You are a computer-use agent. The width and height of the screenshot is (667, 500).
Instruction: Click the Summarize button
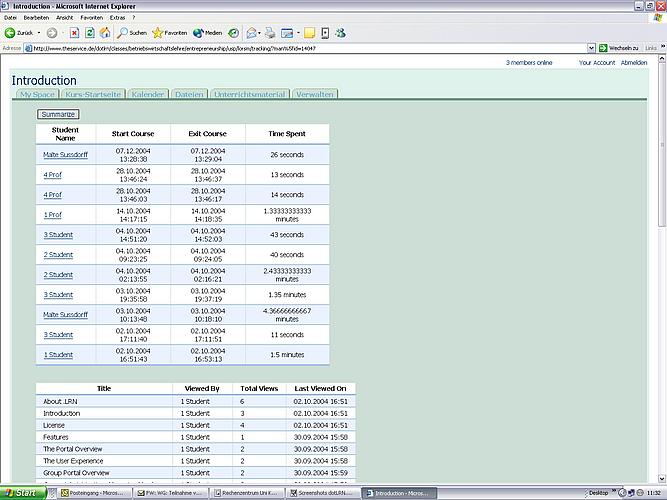click(58, 114)
